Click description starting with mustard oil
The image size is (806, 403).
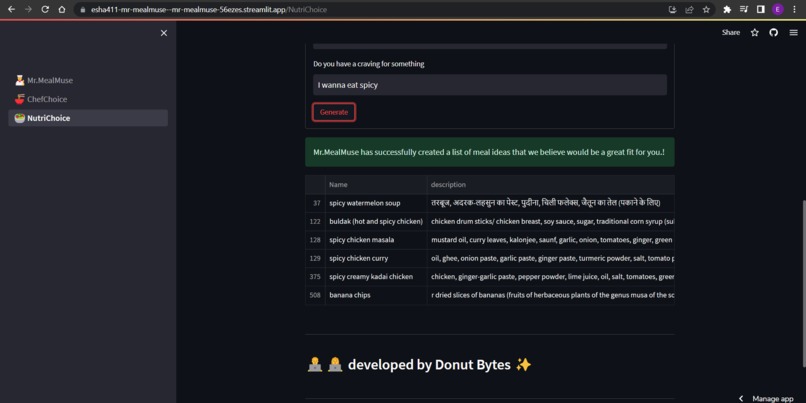pos(551,240)
